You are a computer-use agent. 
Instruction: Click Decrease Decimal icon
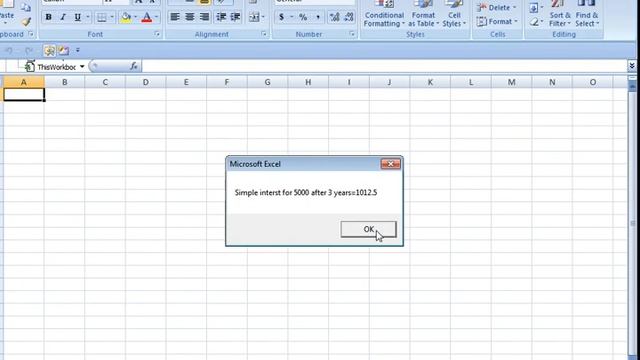(x=349, y=17)
